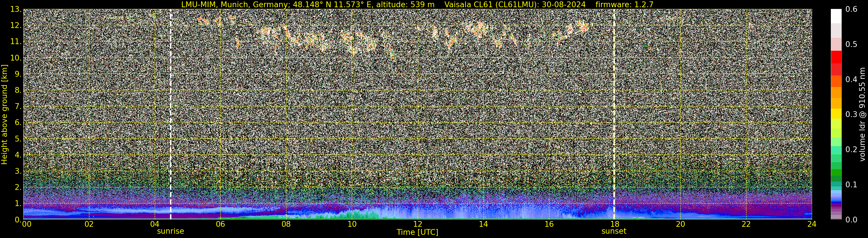868x238 pixels.
Task: Click the white dashed sunrise line
Action: coord(171,114)
